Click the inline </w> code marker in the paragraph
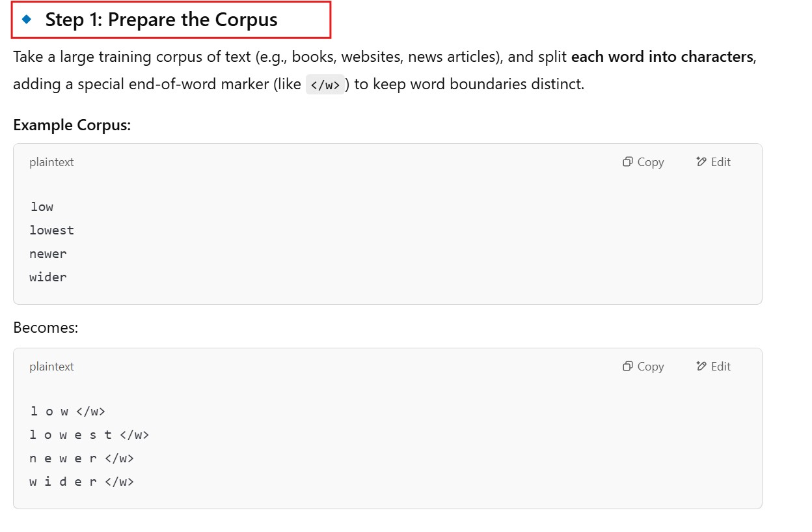812x532 pixels. click(x=325, y=85)
